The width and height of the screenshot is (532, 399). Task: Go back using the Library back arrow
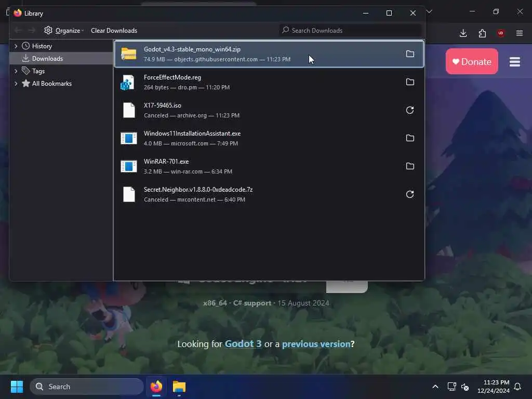[18, 31]
